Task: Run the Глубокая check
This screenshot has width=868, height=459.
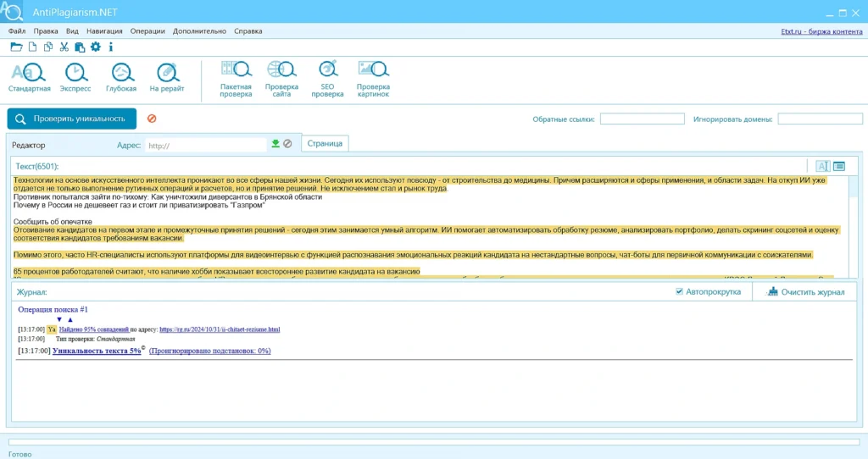Action: (121, 77)
